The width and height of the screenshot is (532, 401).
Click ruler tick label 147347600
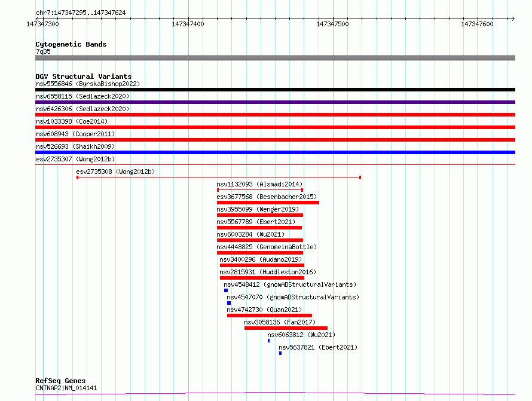(476, 24)
